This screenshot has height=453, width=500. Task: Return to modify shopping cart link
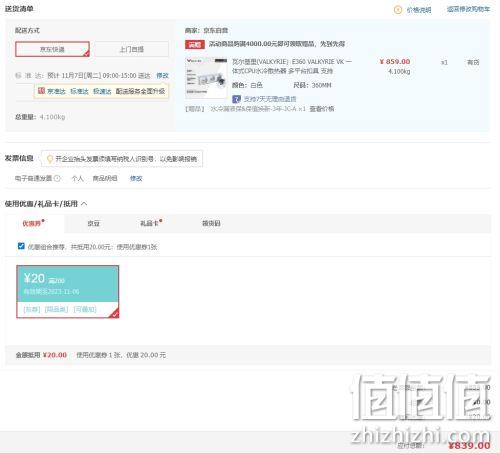click(x=468, y=9)
